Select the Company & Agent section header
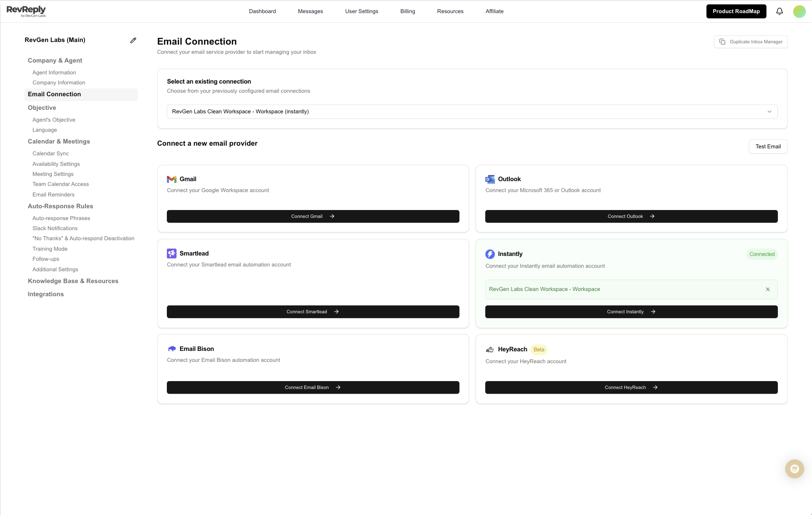The height and width of the screenshot is (515, 812). 55,61
